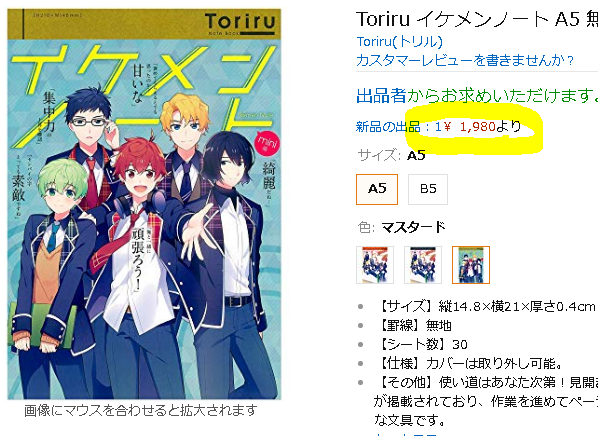Click the 【シート数】30 bullet item
The image size is (598, 436).
click(x=421, y=344)
